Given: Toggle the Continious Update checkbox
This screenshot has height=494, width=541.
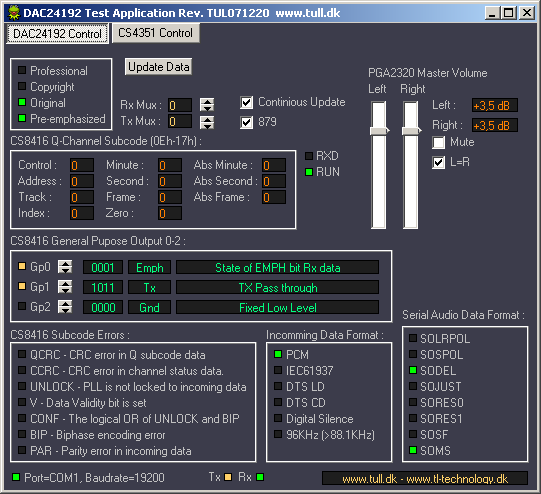Looking at the screenshot, I should (x=246, y=102).
